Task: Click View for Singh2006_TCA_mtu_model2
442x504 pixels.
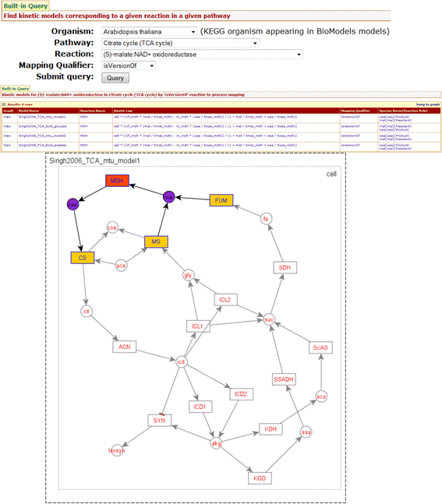Action: pyautogui.click(x=7, y=136)
